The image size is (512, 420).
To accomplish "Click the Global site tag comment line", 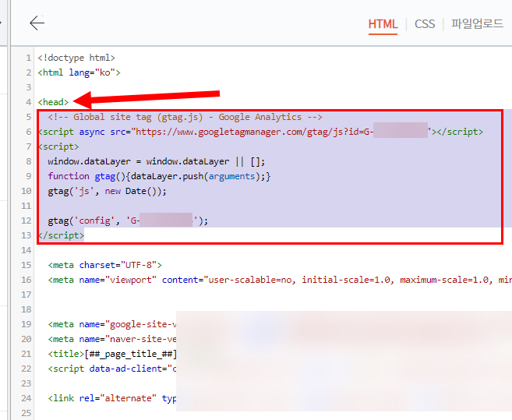I will 185,117.
